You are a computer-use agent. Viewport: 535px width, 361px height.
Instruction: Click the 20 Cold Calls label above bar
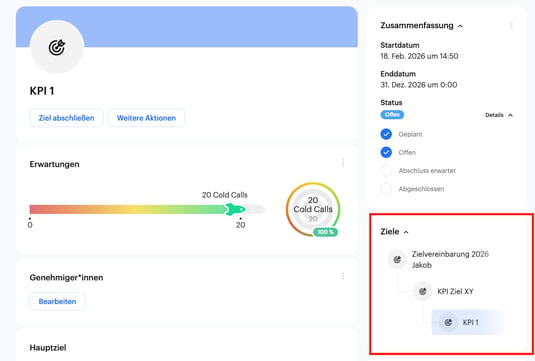(225, 195)
